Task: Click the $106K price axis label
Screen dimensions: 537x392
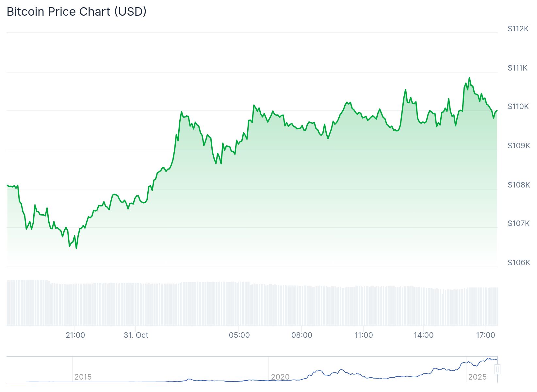Action: [518, 263]
